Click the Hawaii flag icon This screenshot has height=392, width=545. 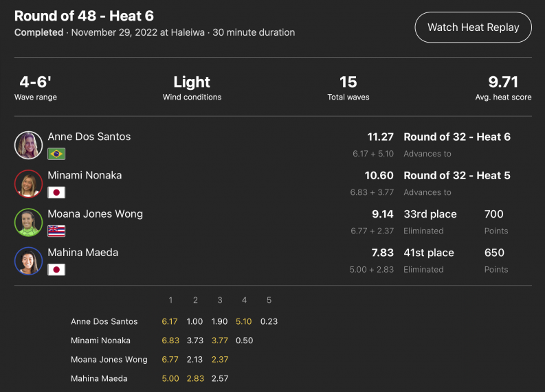56,231
